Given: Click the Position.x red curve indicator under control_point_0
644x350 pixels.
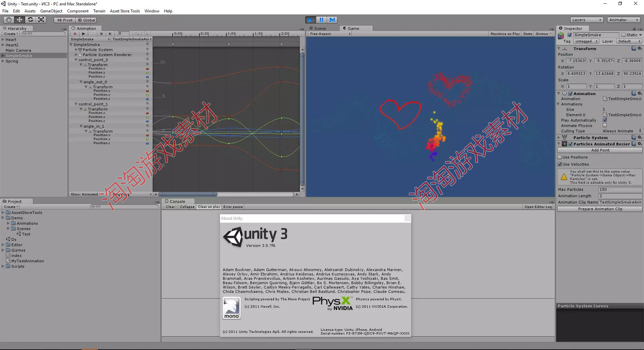Looking at the screenshot, I should tap(147, 69).
